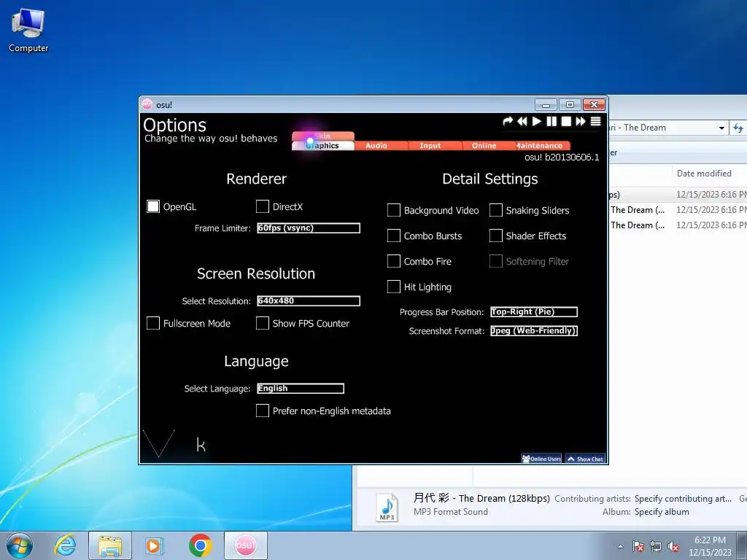
Task: Open the taskbar clock and date
Action: (x=710, y=546)
